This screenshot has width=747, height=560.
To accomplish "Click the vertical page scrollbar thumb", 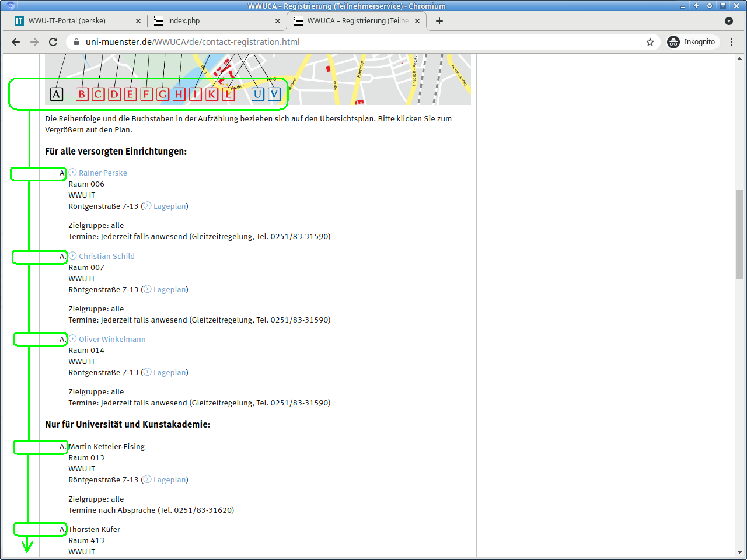I will click(x=740, y=233).
